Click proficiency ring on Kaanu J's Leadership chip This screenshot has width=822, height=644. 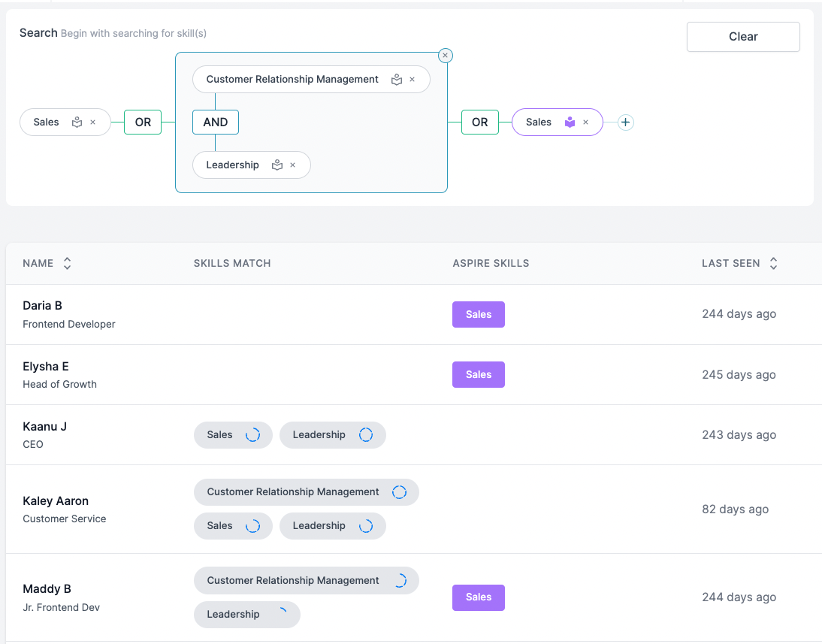pyautogui.click(x=366, y=435)
